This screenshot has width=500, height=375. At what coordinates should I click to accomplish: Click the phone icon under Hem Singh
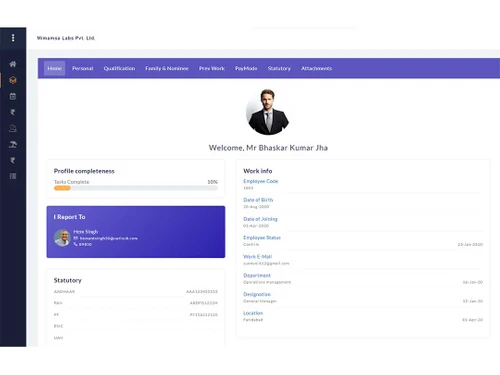[76, 244]
